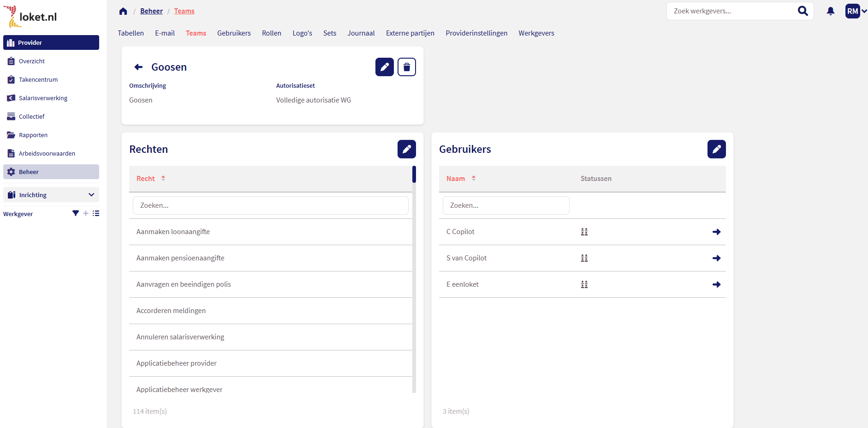868x428 pixels.
Task: Click the Beheer breadcrumb link
Action: click(151, 11)
